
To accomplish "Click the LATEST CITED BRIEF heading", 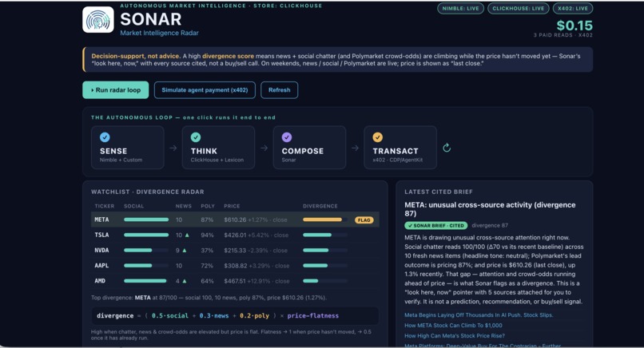I will (x=439, y=192).
